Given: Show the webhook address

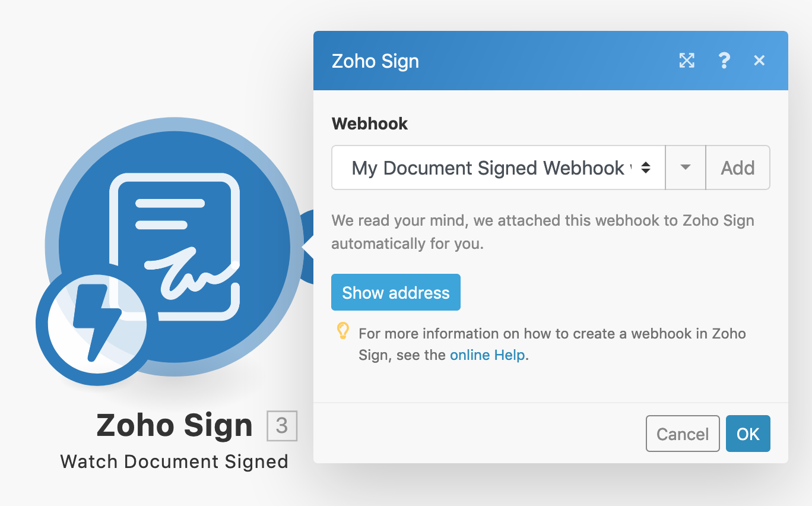Looking at the screenshot, I should coord(396,292).
